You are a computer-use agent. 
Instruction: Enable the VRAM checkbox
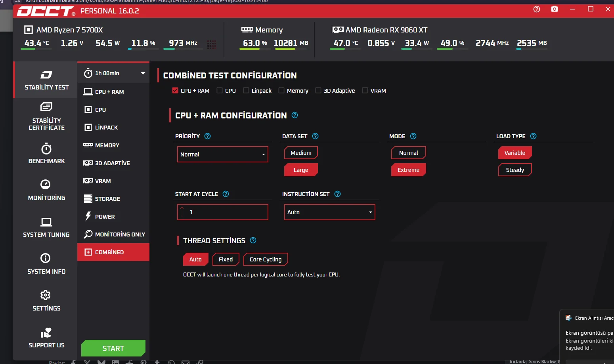[365, 90]
